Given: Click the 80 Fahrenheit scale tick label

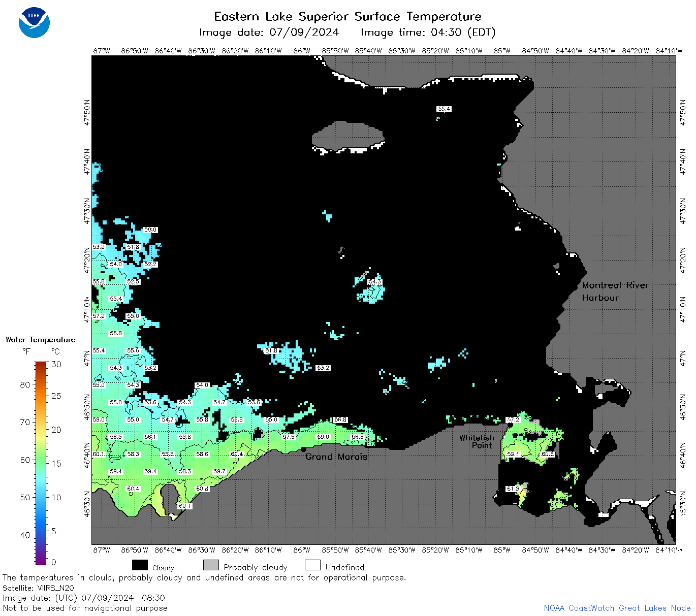Looking at the screenshot, I should [x=25, y=384].
